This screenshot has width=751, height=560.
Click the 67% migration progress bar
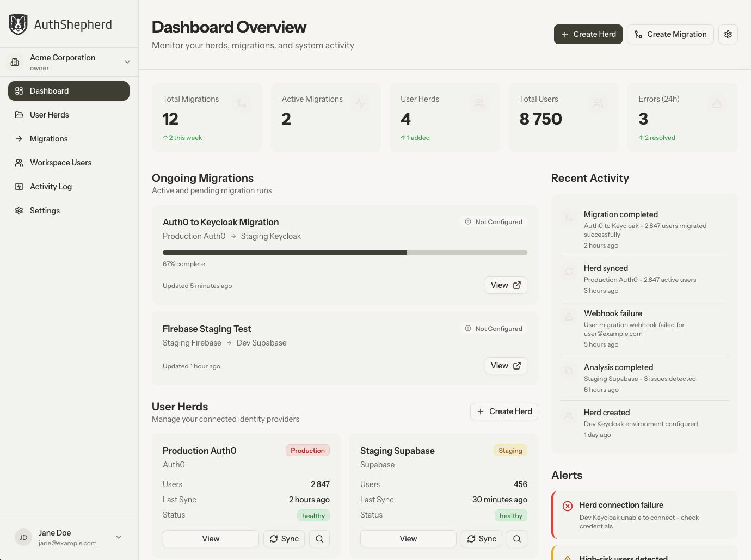point(344,252)
